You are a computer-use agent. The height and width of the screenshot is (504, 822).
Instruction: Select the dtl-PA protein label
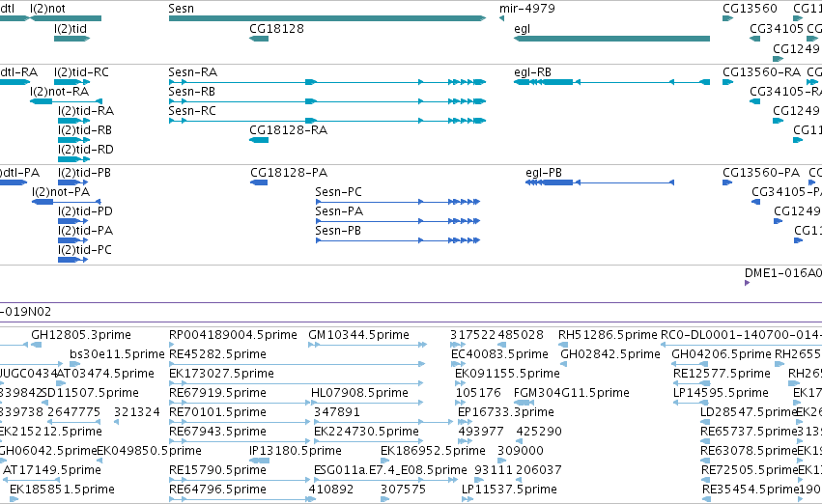pos(20,173)
